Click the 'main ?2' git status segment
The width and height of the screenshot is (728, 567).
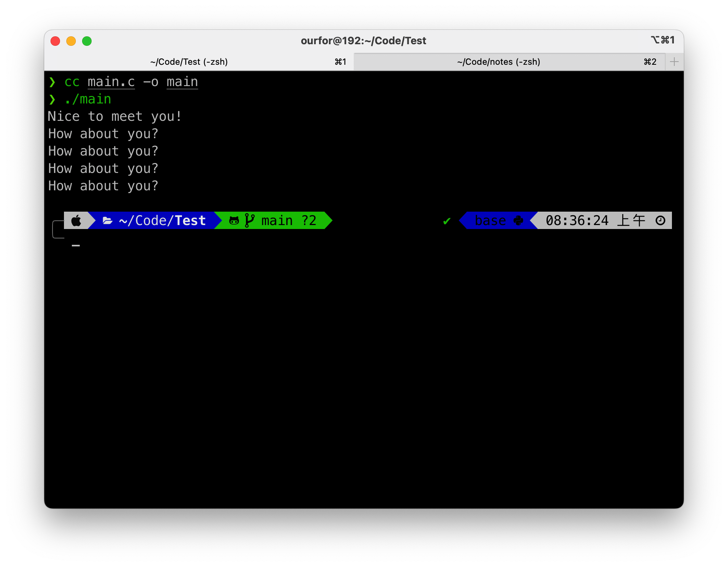tap(289, 221)
